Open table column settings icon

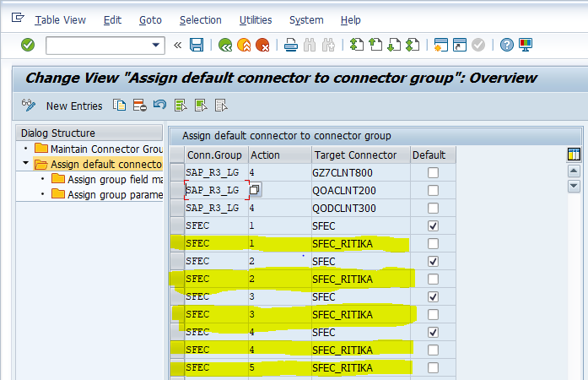pos(574,155)
